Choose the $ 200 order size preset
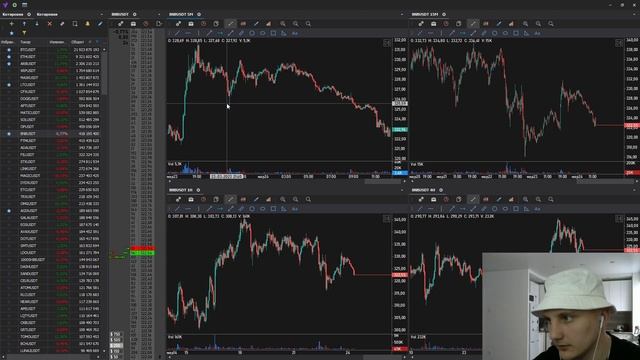The image size is (640, 360). pyautogui.click(x=116, y=346)
